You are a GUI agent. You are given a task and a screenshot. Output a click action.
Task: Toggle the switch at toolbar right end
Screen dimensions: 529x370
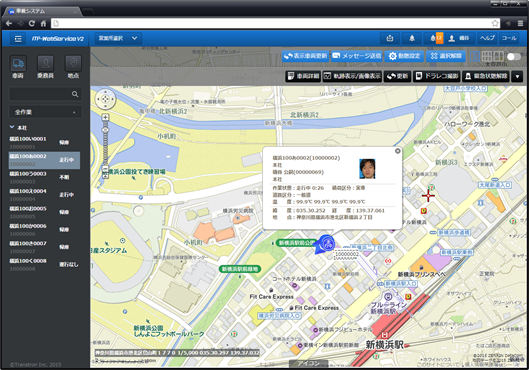coord(513,56)
